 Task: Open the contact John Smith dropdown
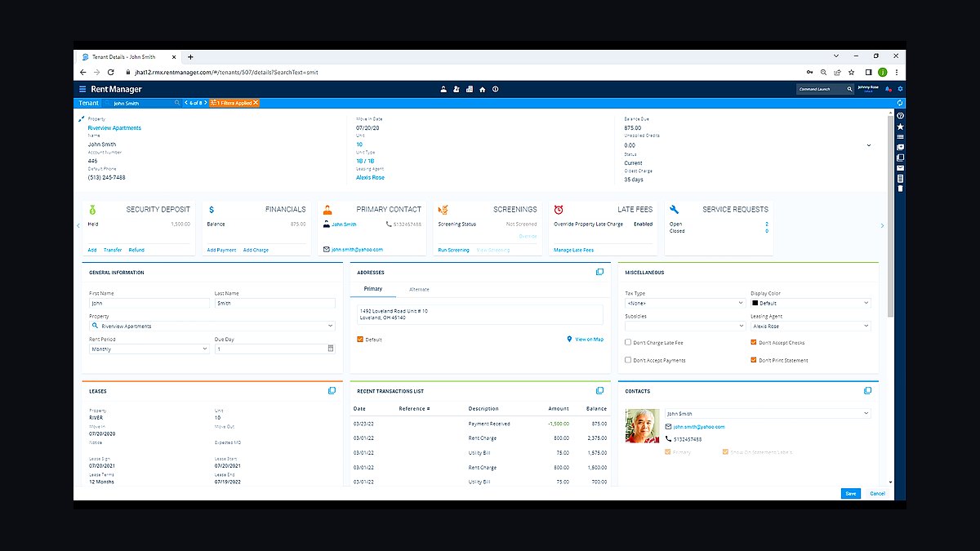coord(768,414)
